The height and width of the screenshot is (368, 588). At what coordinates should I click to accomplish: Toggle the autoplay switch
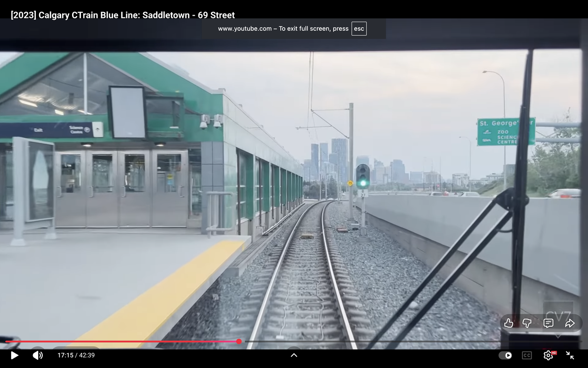click(x=505, y=355)
